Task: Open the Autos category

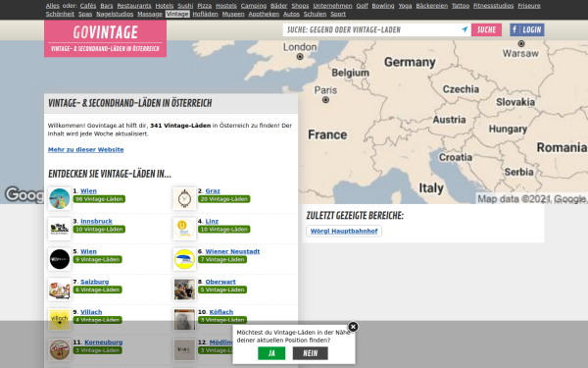Action: [291, 14]
